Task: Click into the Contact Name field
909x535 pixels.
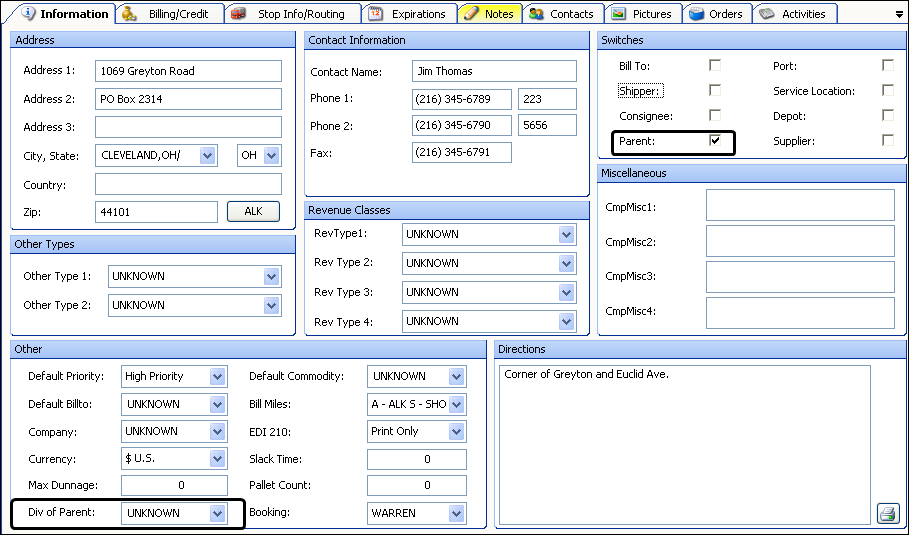Action: point(494,72)
